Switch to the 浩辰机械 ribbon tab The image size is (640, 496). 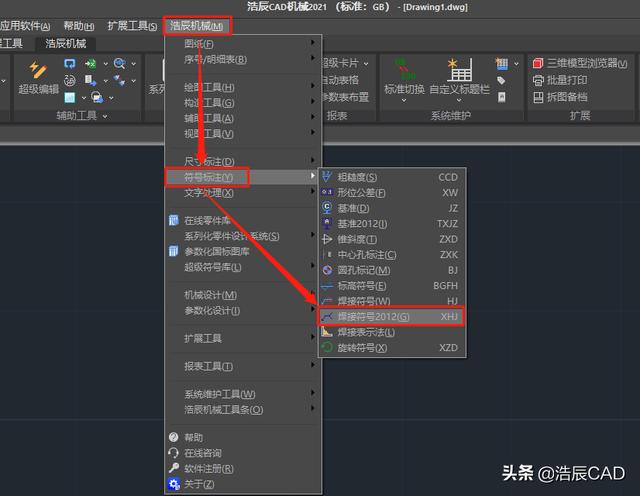tap(67, 44)
